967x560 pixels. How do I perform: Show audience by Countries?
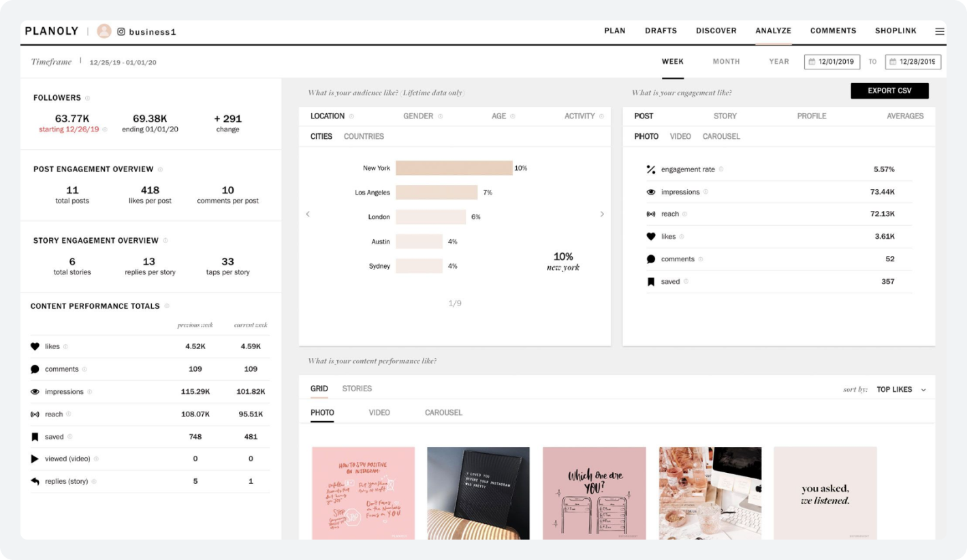(x=364, y=137)
